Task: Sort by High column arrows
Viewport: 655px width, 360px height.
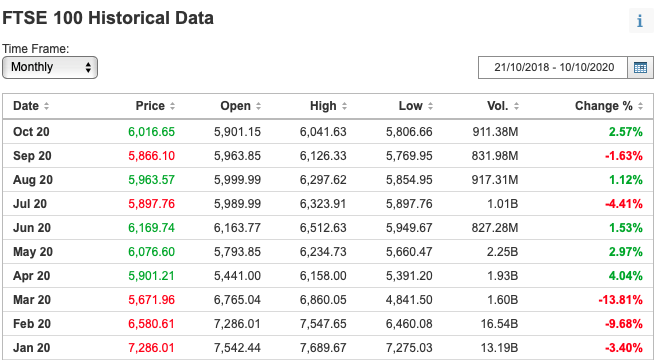Action: pyautogui.click(x=344, y=106)
